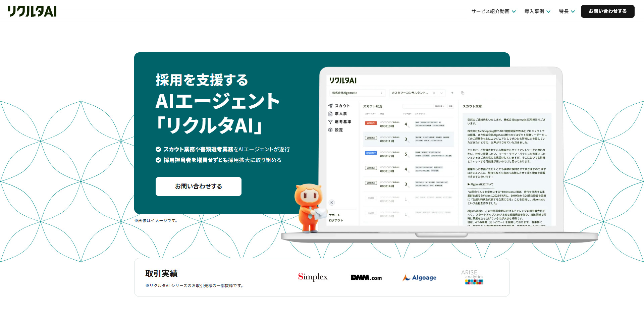
Task: Click the plus icon beside the job selector
Action: tap(452, 93)
